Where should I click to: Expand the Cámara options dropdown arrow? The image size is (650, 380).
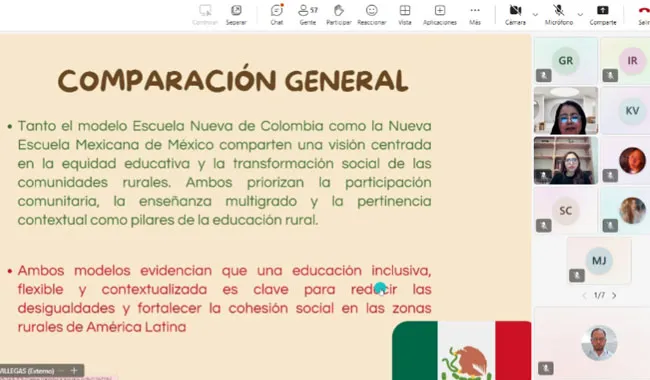click(535, 15)
